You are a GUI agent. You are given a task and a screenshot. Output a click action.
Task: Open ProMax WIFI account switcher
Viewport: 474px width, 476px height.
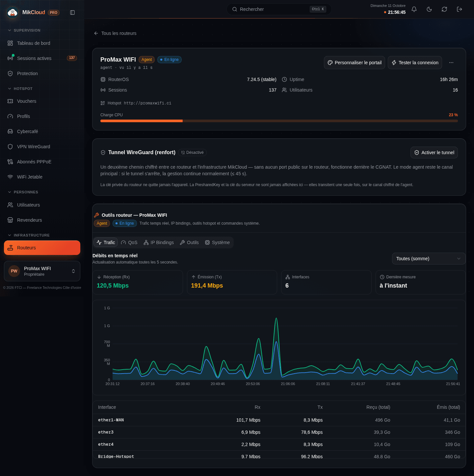[x=42, y=271]
